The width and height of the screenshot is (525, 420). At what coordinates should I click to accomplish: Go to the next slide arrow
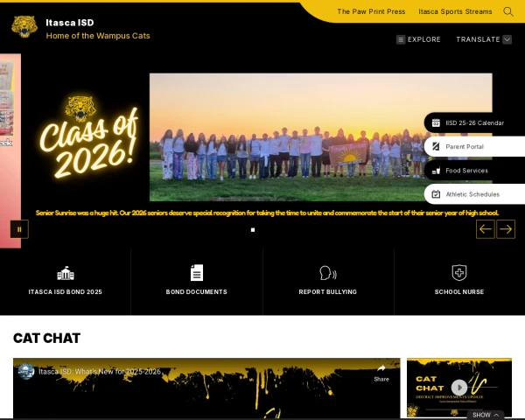point(506,229)
